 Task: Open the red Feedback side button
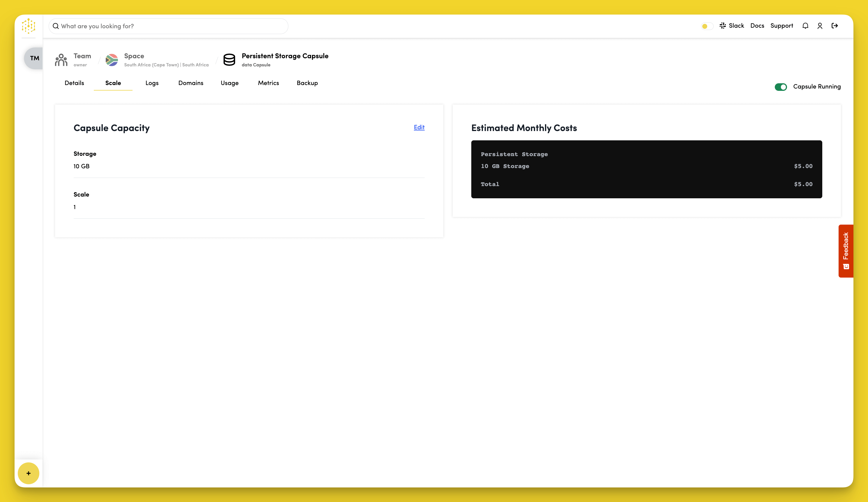point(846,251)
